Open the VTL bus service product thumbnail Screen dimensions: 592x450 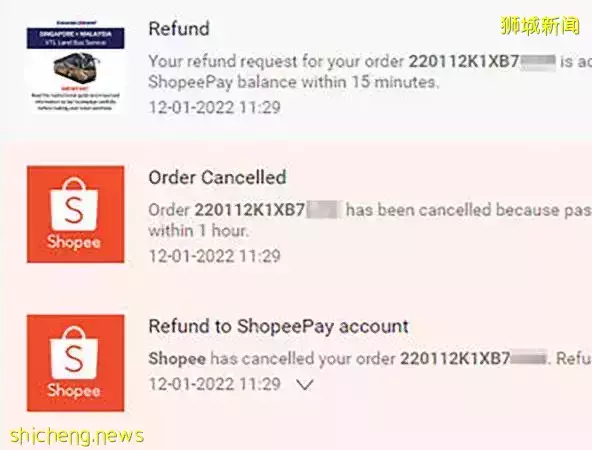[x=76, y=65]
